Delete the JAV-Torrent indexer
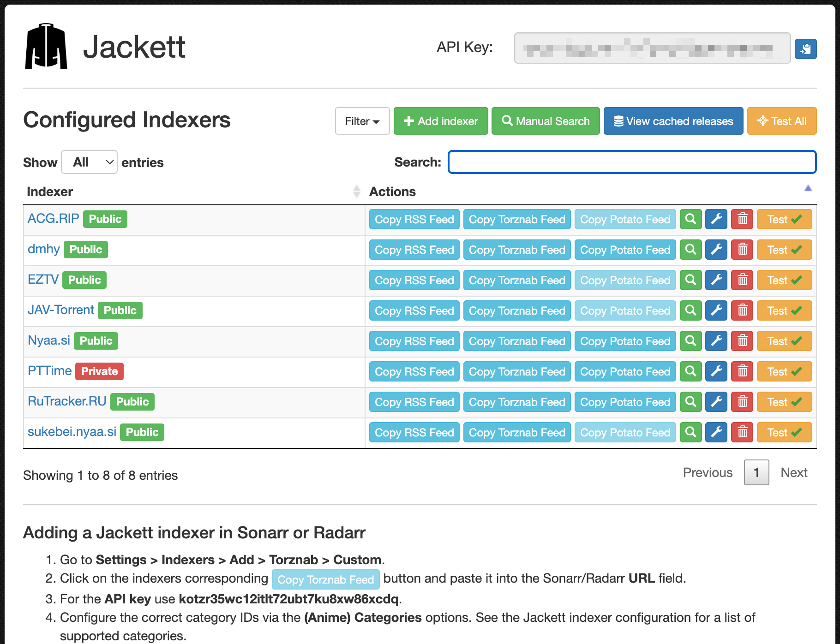This screenshot has height=644, width=840. pos(742,310)
